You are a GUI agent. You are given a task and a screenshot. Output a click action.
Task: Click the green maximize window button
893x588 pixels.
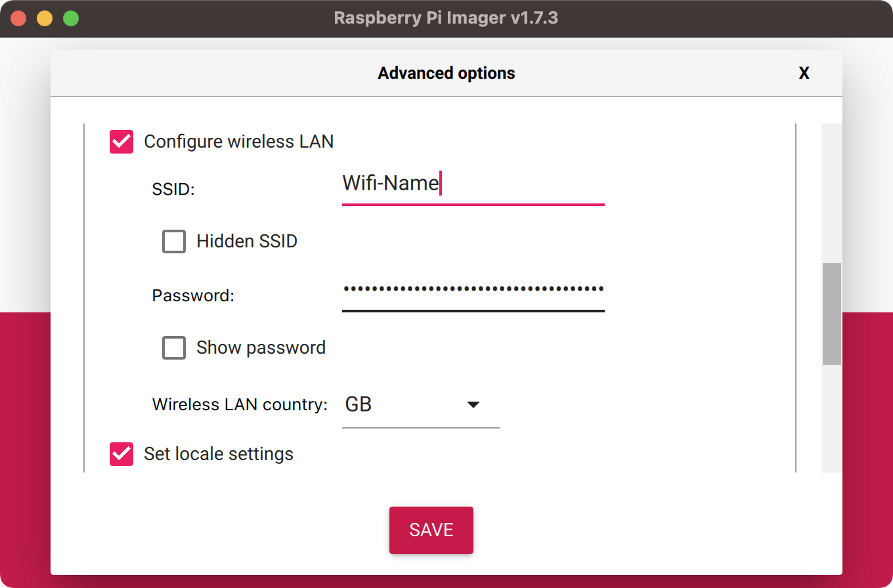[71, 18]
